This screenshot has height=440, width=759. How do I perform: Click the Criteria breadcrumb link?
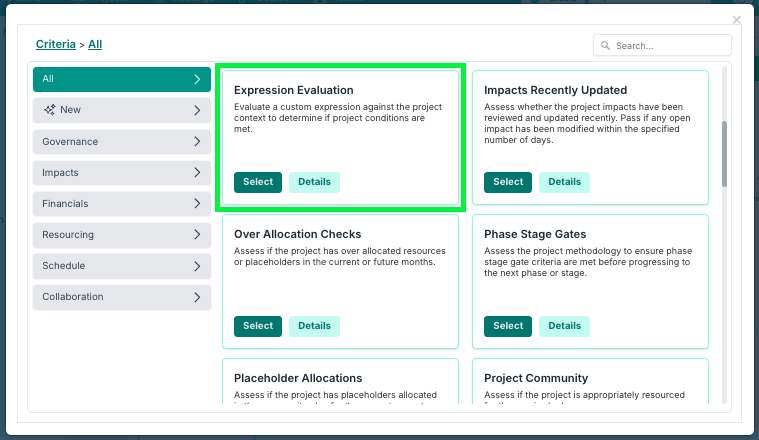[55, 44]
